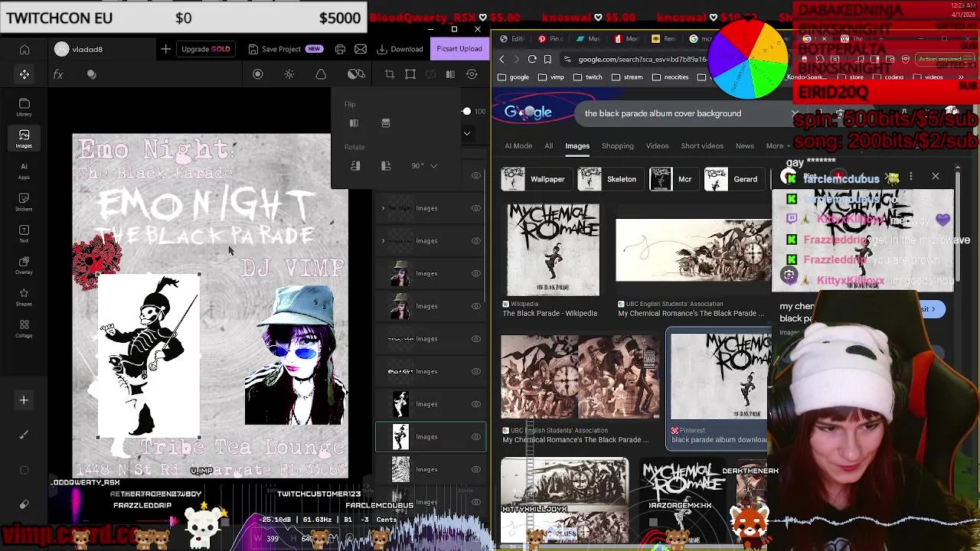The image size is (980, 551).
Task: Expand the second grouped Images layer
Action: [x=383, y=241]
